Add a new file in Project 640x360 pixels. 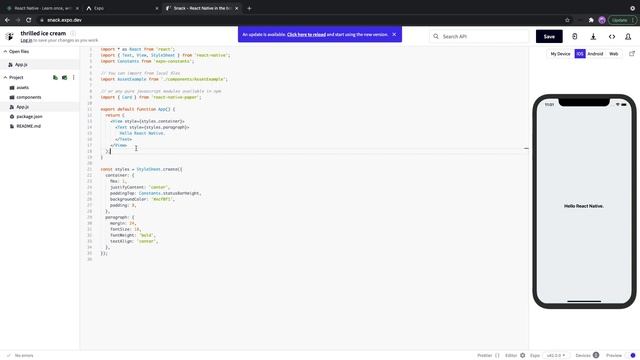(x=56, y=77)
